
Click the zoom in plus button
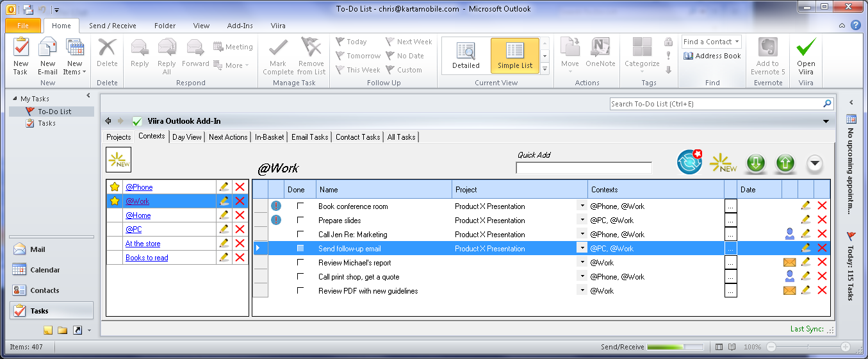[x=846, y=347]
